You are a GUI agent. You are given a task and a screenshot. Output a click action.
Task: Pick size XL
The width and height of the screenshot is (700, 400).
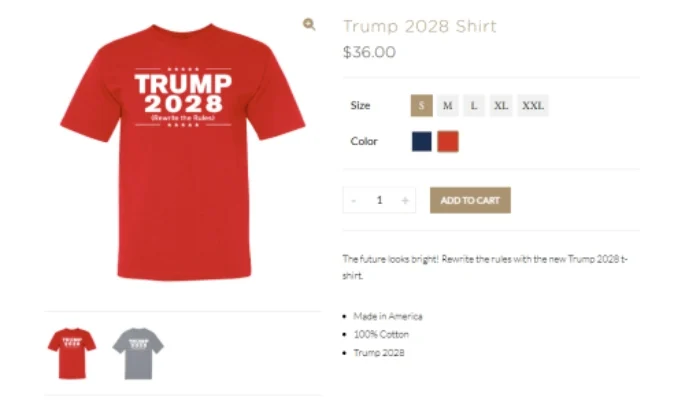501,106
